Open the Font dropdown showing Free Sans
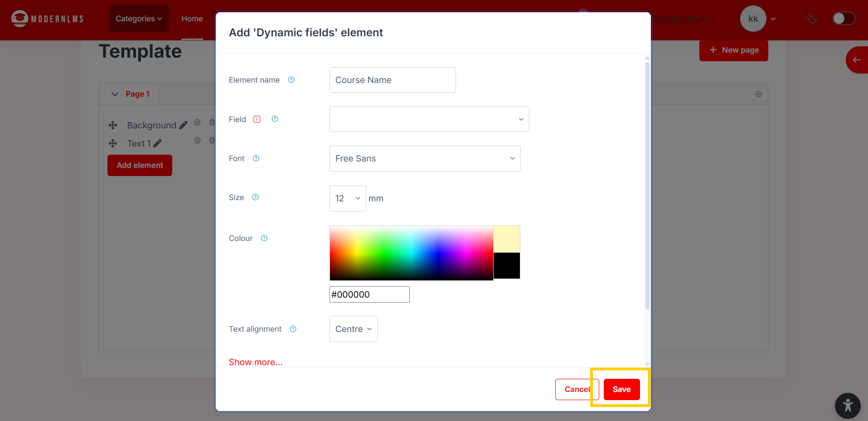The image size is (868, 421). [425, 158]
